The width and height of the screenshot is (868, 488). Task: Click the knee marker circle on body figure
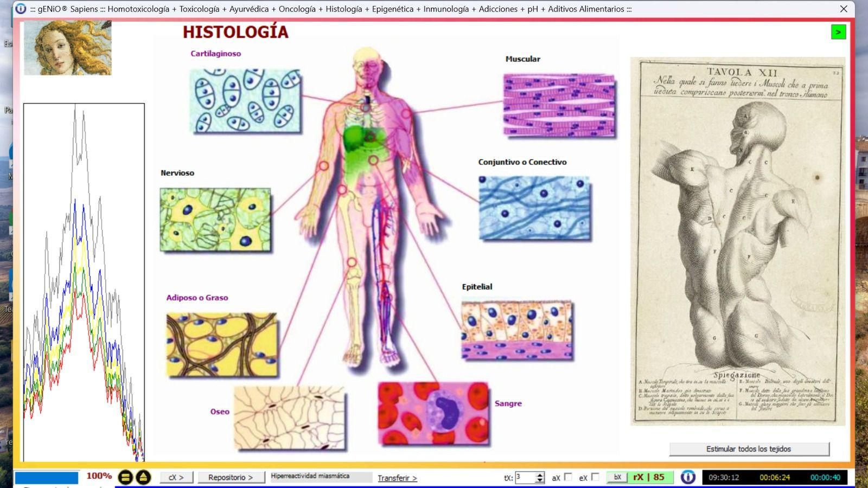(352, 263)
